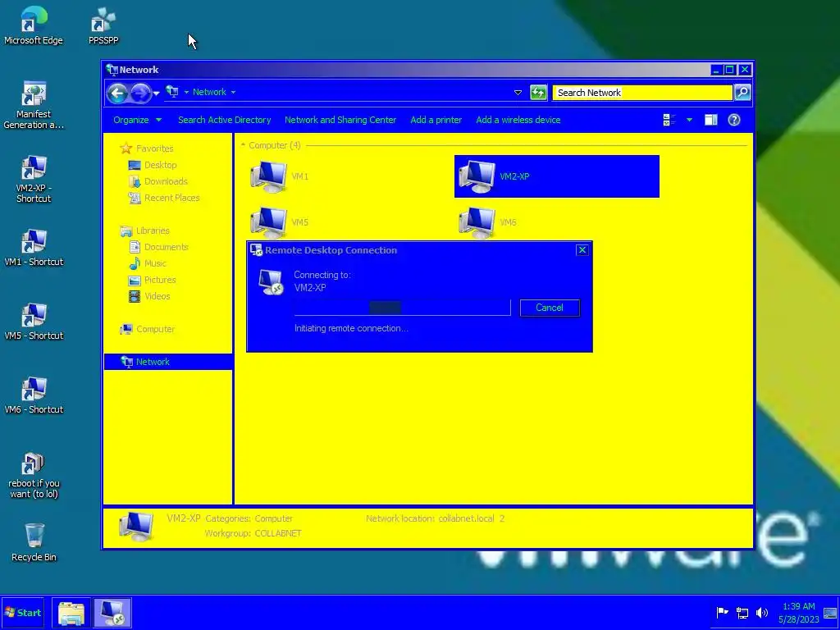Toggle the preview pane button
840x630 pixels.
711,120
